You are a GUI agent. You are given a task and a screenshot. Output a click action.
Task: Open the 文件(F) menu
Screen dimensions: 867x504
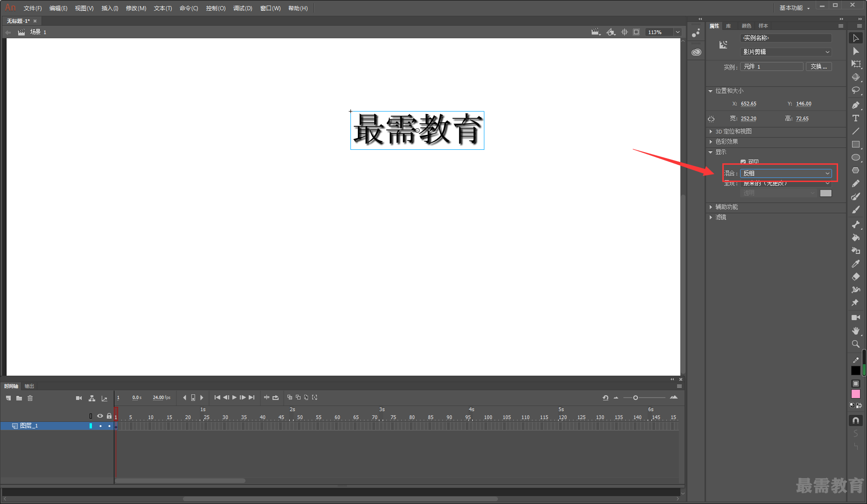33,8
